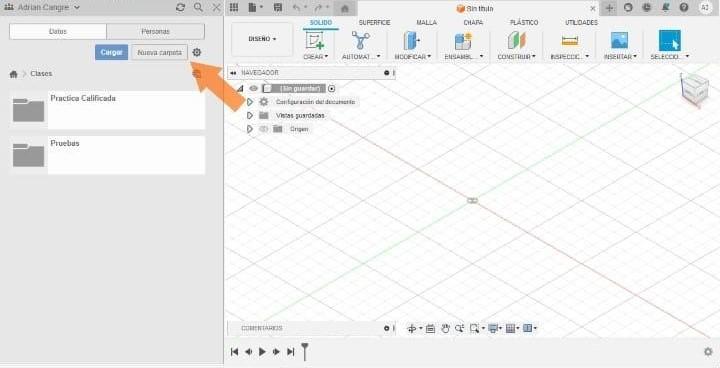Expand the Configuración del documento node
720x368 pixels.
(x=250, y=102)
